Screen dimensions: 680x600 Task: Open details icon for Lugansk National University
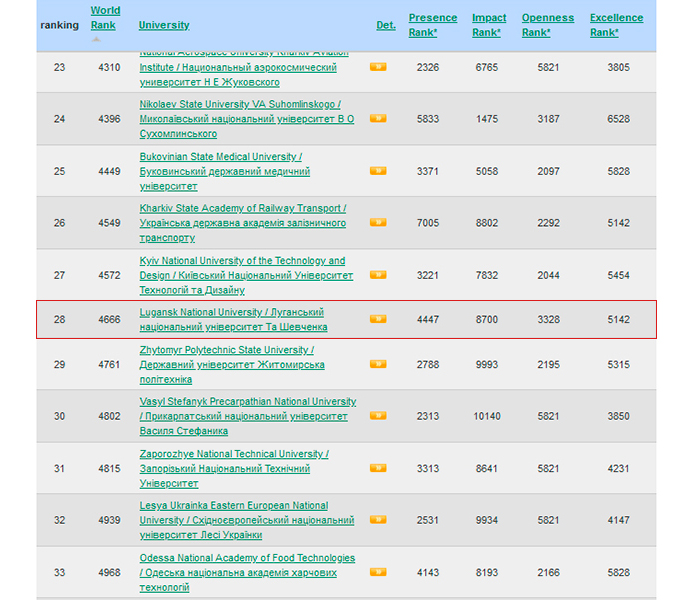coord(378,319)
